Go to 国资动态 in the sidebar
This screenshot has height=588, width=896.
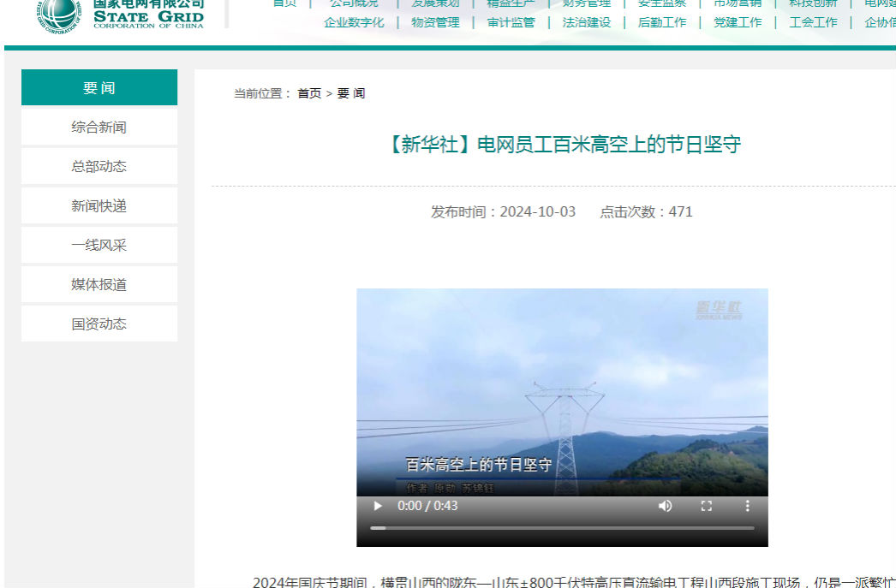99,324
